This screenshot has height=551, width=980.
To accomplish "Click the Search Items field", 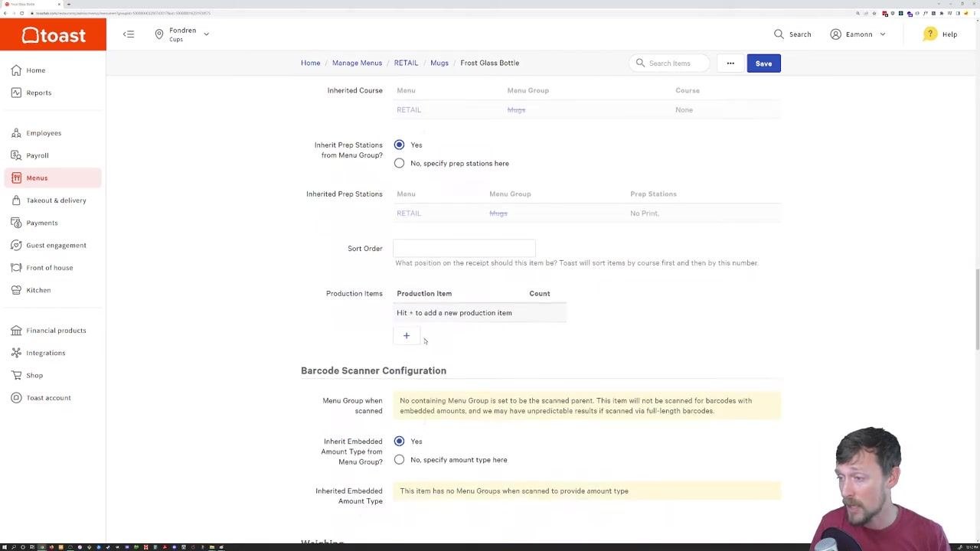I will coord(669,64).
